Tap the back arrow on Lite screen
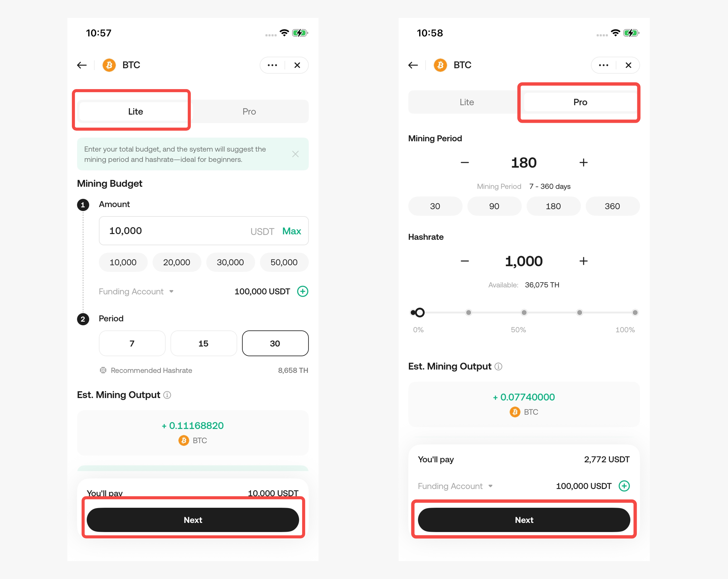This screenshot has width=728, height=579. coord(82,65)
